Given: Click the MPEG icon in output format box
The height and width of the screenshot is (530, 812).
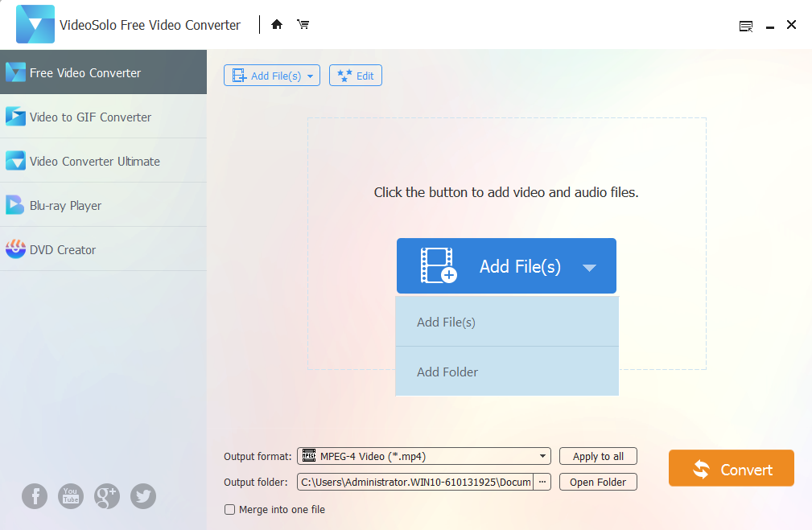Looking at the screenshot, I should point(309,455).
